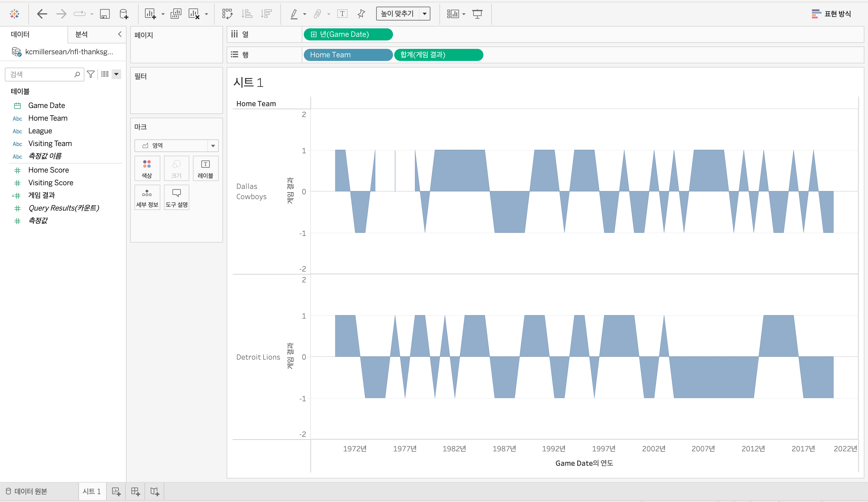The image size is (868, 502).
Task: Expand the 년(Game Date) pill plus icon
Action: 313,34
